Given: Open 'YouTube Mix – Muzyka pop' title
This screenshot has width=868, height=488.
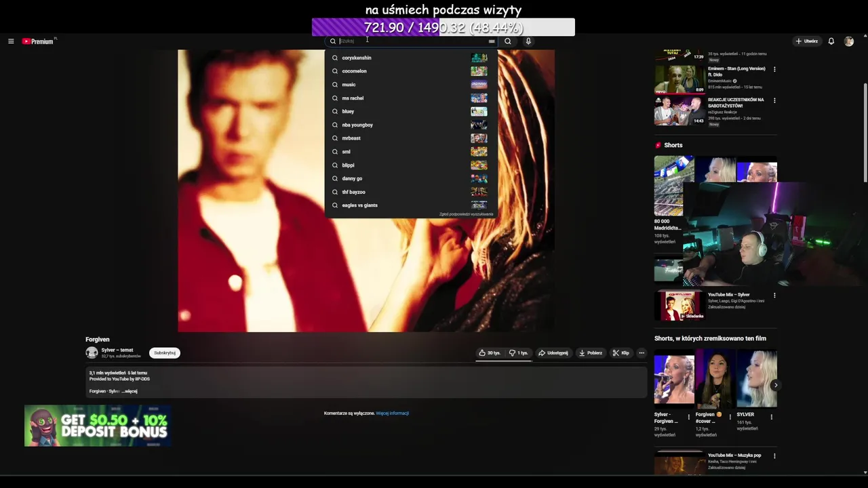Looking at the screenshot, I should pos(734,455).
